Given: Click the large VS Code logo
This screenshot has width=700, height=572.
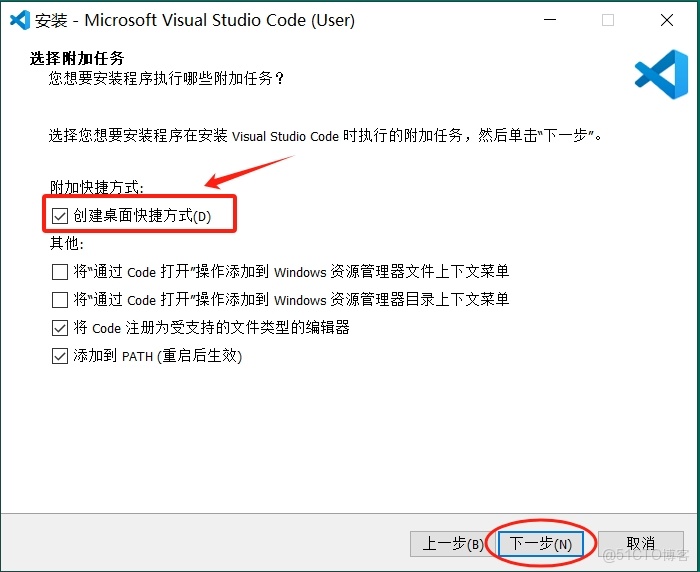Looking at the screenshot, I should pyautogui.click(x=661, y=74).
